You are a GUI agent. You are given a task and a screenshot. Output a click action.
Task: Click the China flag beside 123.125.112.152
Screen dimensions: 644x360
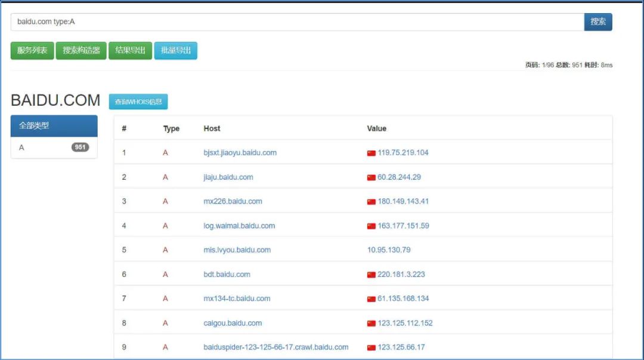coord(371,324)
